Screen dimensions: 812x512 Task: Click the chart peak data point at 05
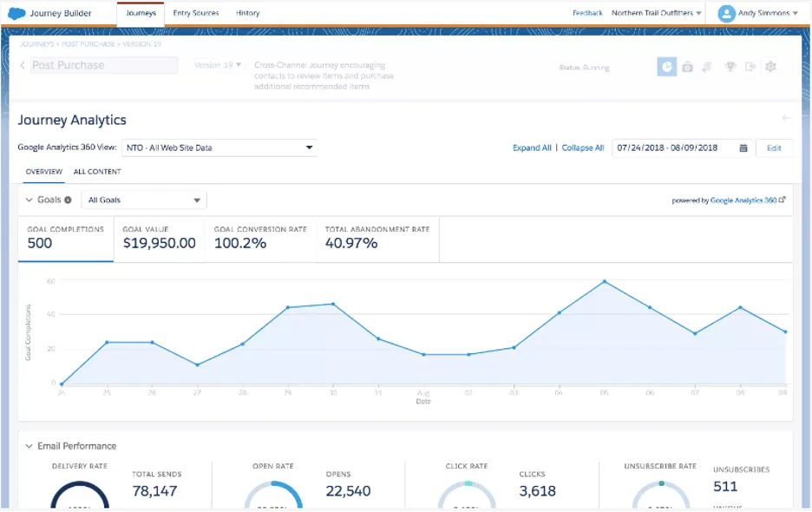(x=605, y=281)
